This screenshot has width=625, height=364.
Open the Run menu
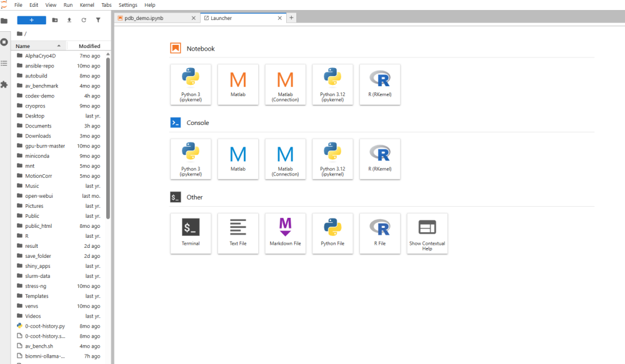68,5
